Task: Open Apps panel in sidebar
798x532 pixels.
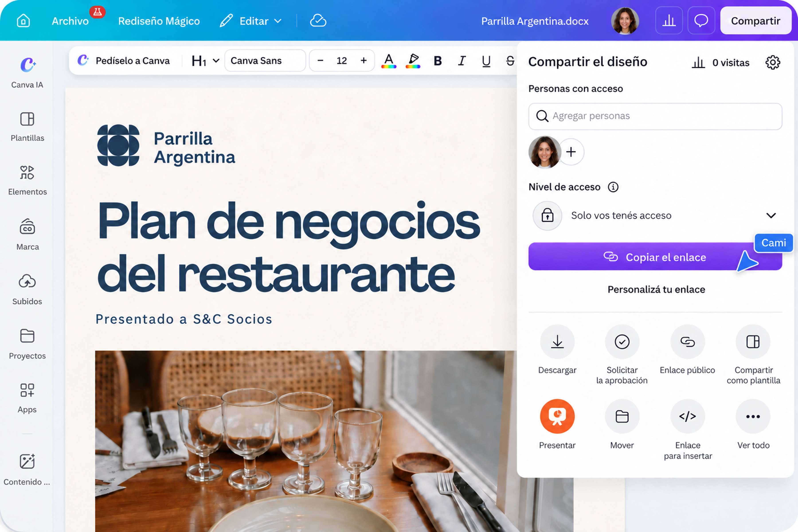Action: 27,398
